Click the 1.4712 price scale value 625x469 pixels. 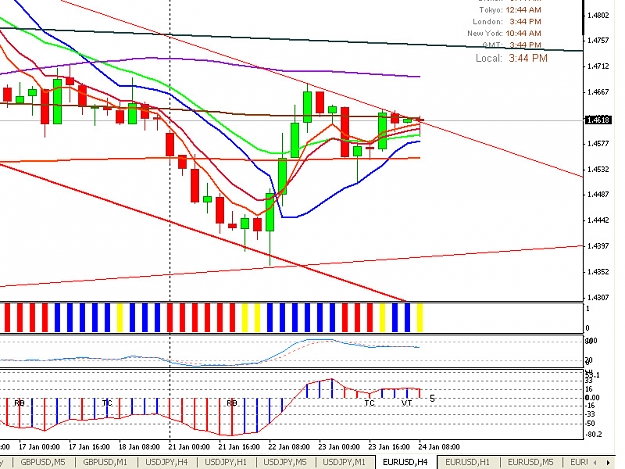pos(598,66)
